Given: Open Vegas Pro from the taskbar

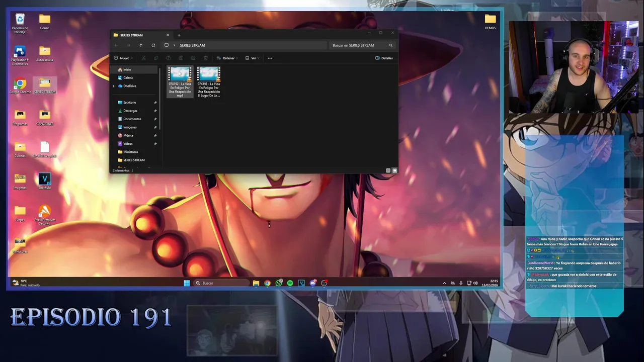Looking at the screenshot, I should click(x=301, y=283).
